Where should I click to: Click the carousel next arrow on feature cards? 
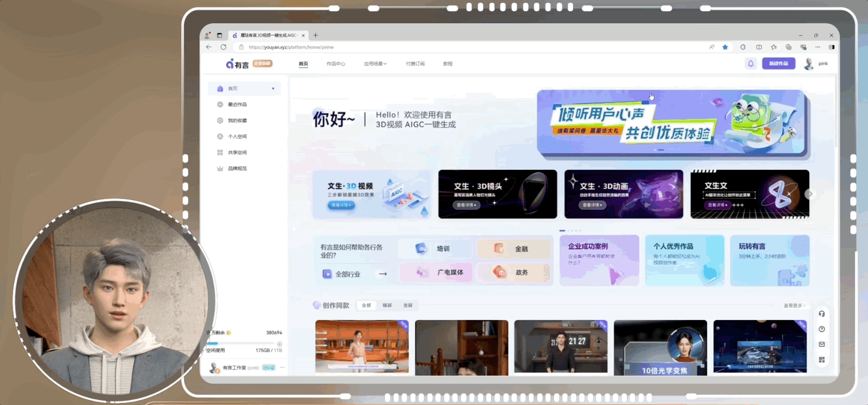click(810, 194)
